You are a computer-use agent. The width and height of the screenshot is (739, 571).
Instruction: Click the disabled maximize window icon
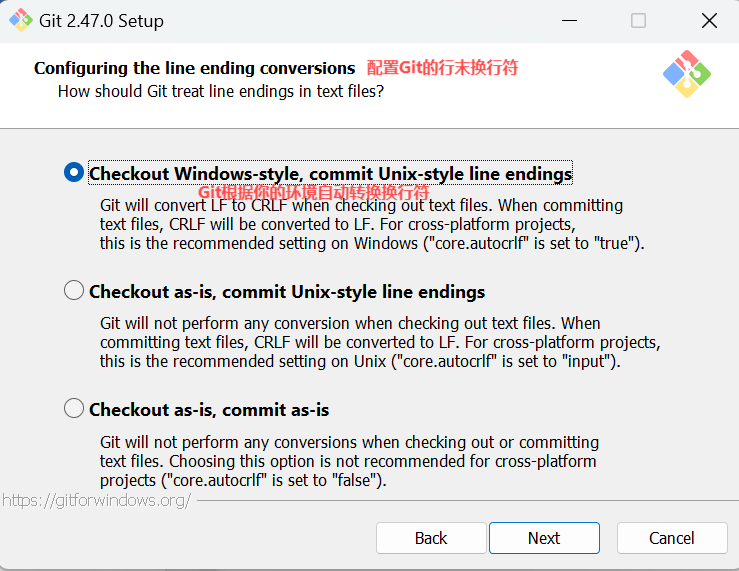click(x=638, y=21)
